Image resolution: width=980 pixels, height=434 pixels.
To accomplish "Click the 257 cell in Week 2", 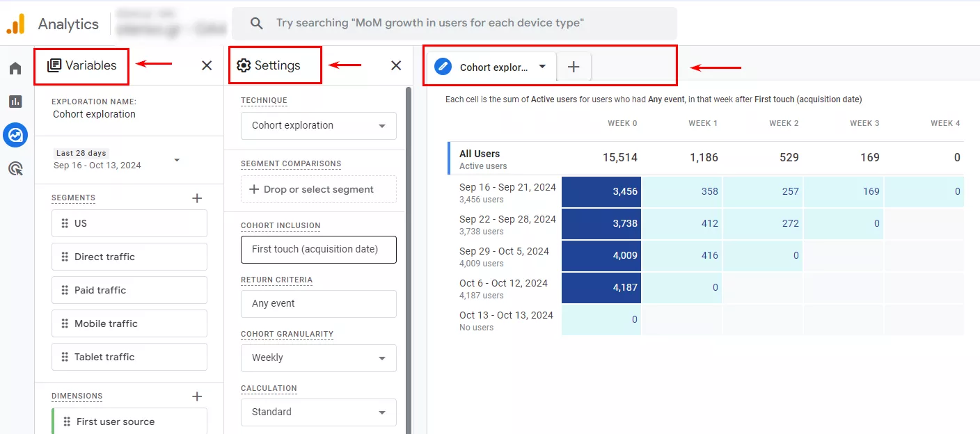I will (x=763, y=191).
